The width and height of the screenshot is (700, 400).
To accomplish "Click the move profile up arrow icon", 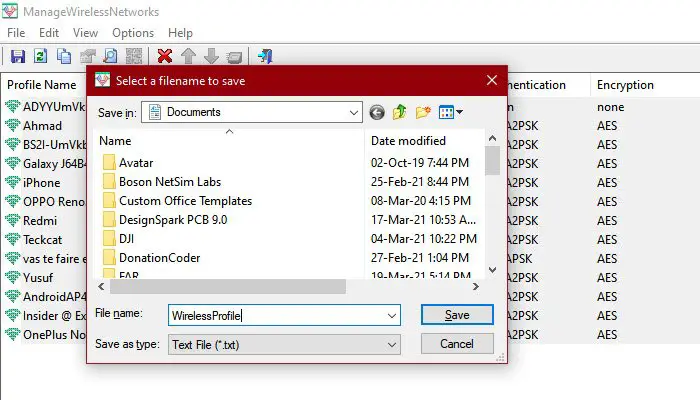I will [x=188, y=56].
